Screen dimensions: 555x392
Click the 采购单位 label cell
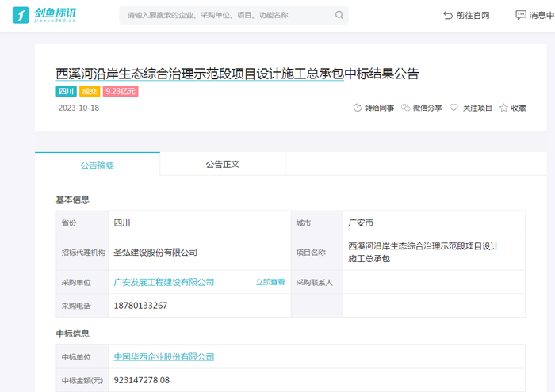tap(82, 282)
